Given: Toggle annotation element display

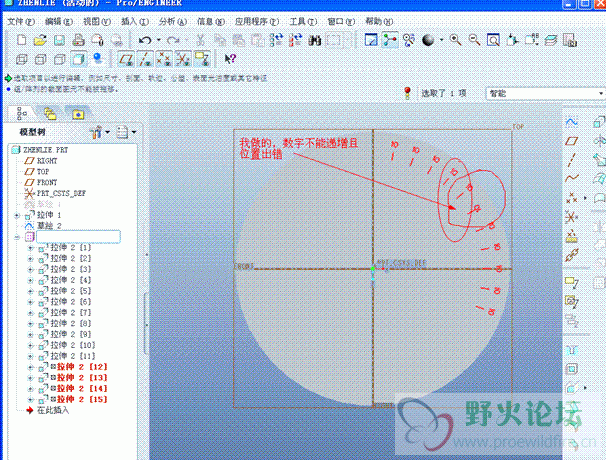Looking at the screenshot, I should tap(202, 59).
